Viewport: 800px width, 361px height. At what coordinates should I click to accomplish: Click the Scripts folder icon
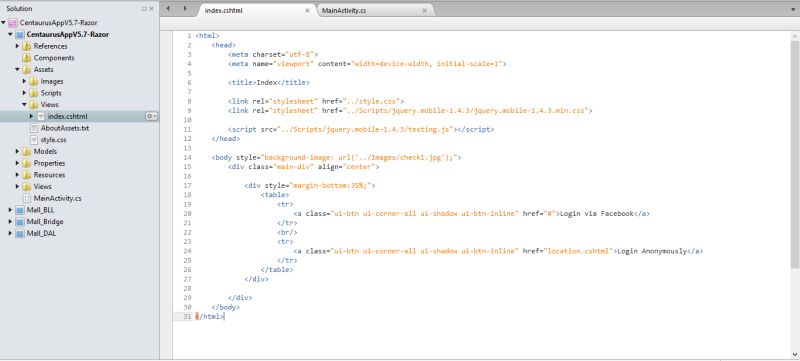[34, 93]
